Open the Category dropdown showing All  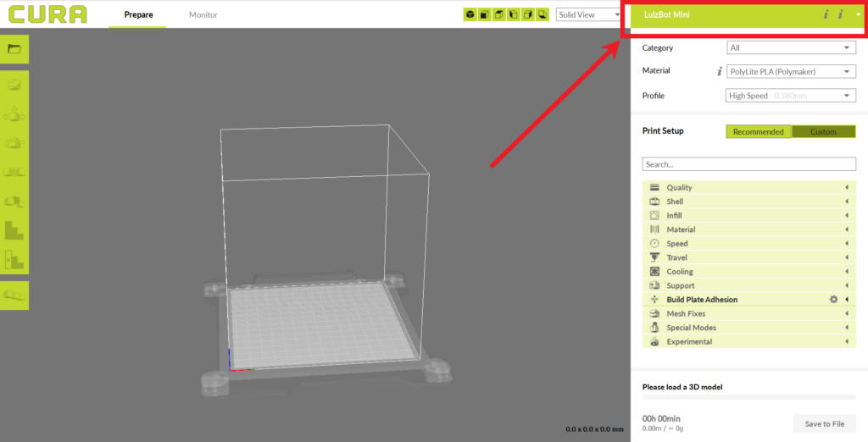[791, 48]
